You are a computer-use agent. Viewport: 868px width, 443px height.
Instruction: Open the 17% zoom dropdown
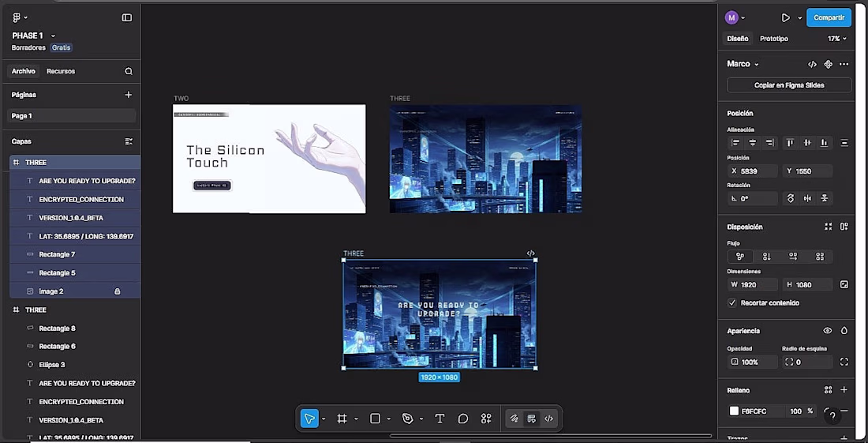point(837,39)
